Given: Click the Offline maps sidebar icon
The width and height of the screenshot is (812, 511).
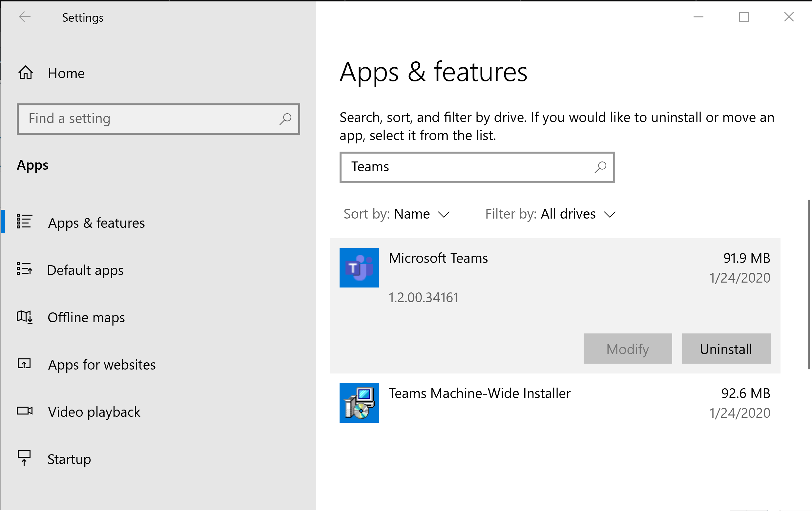Looking at the screenshot, I should [24, 317].
